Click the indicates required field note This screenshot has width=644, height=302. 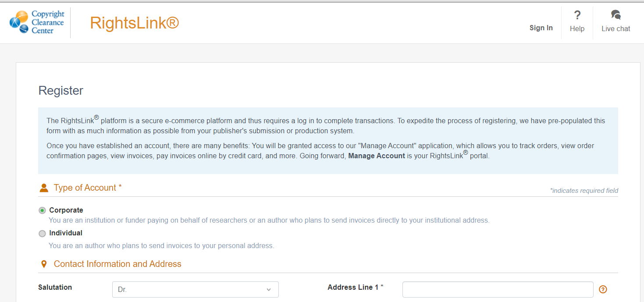tap(584, 191)
